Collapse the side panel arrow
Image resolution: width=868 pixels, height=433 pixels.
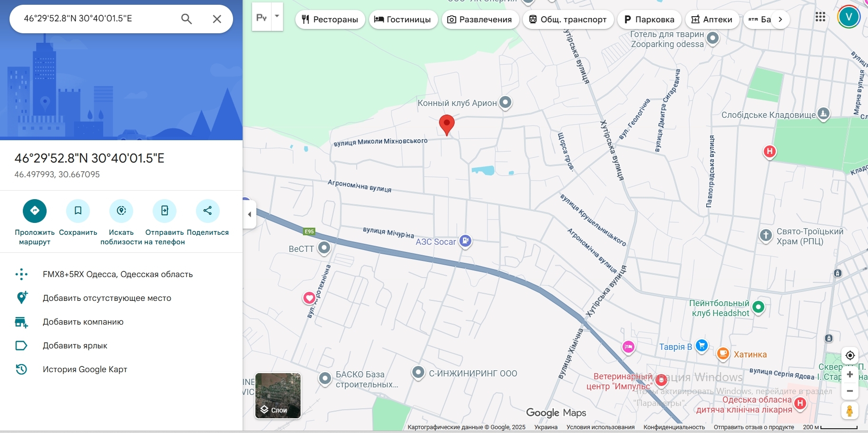[250, 214]
